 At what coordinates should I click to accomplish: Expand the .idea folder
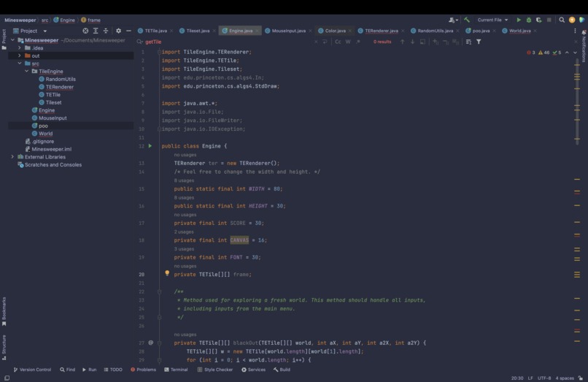(20, 47)
